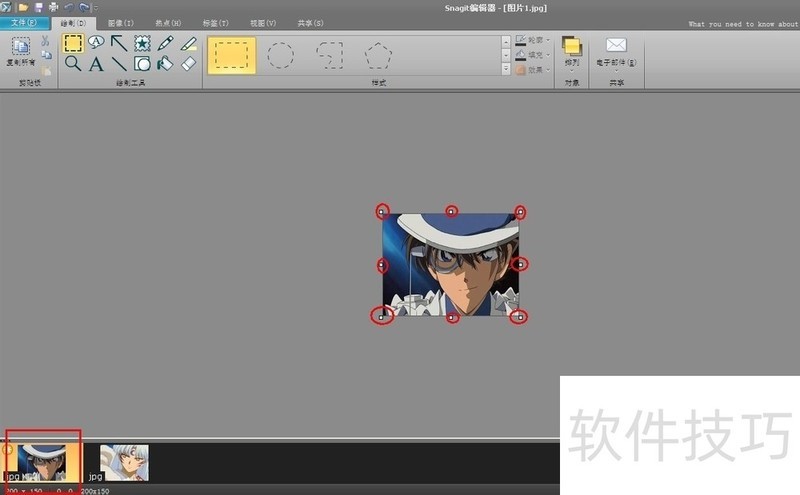Viewport: 800px width, 495px height.
Task: Click the save floppy disk icon
Action: pos(39,7)
